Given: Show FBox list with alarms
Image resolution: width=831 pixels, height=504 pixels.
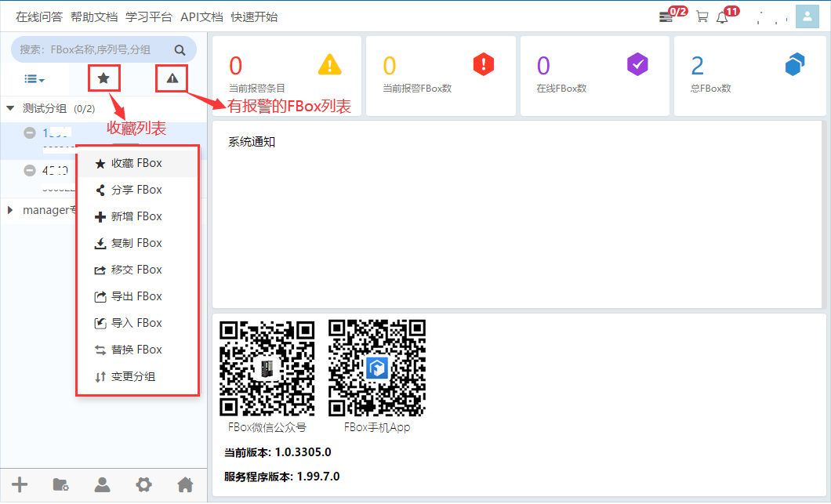Looking at the screenshot, I should coord(172,78).
